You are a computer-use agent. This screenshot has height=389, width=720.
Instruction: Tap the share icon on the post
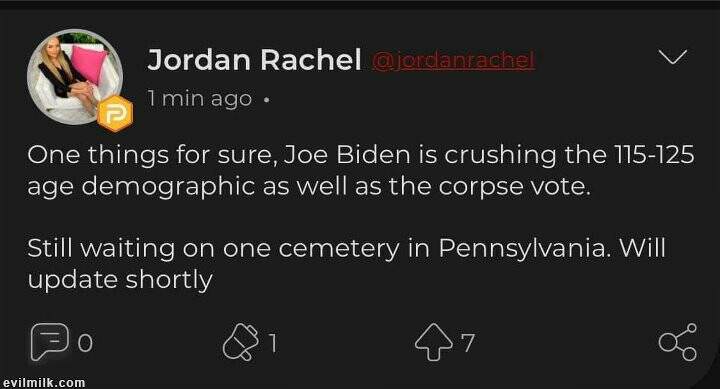click(678, 342)
